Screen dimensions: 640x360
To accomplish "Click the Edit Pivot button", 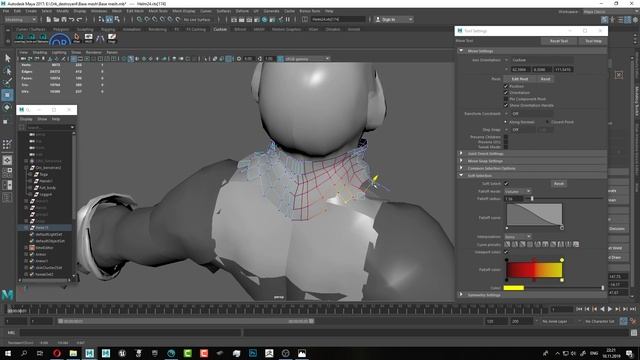I will click(x=520, y=79).
